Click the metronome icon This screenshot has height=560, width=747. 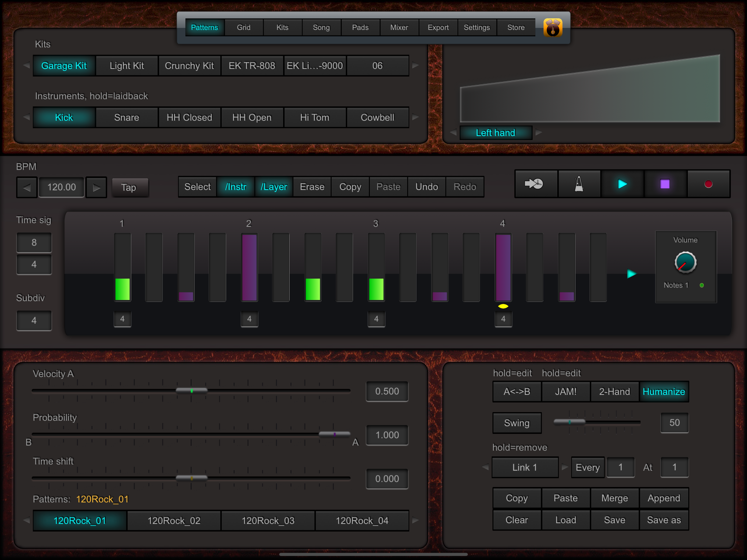click(579, 184)
